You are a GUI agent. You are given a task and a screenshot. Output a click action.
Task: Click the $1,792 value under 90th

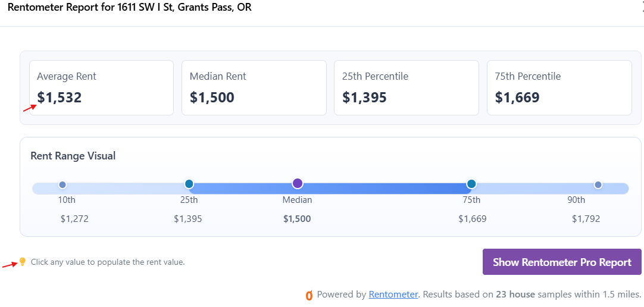586,219
